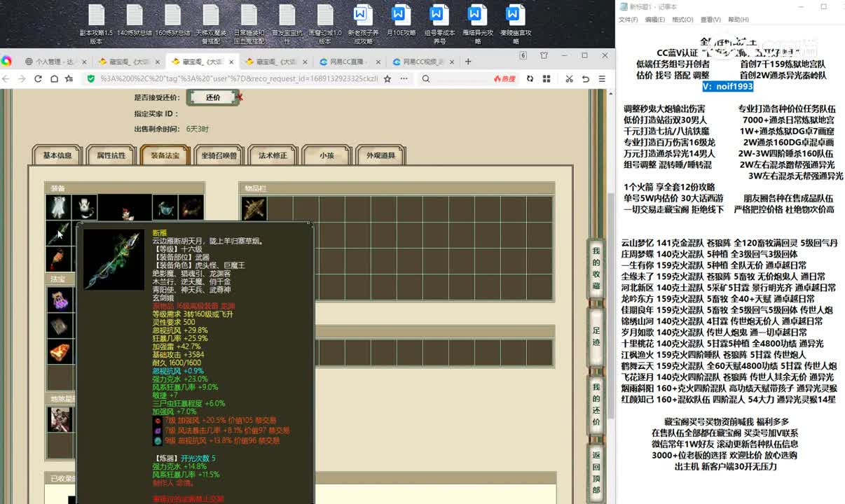This screenshot has height=504, width=845.
Task: Click the 还价 button
Action: [213, 98]
